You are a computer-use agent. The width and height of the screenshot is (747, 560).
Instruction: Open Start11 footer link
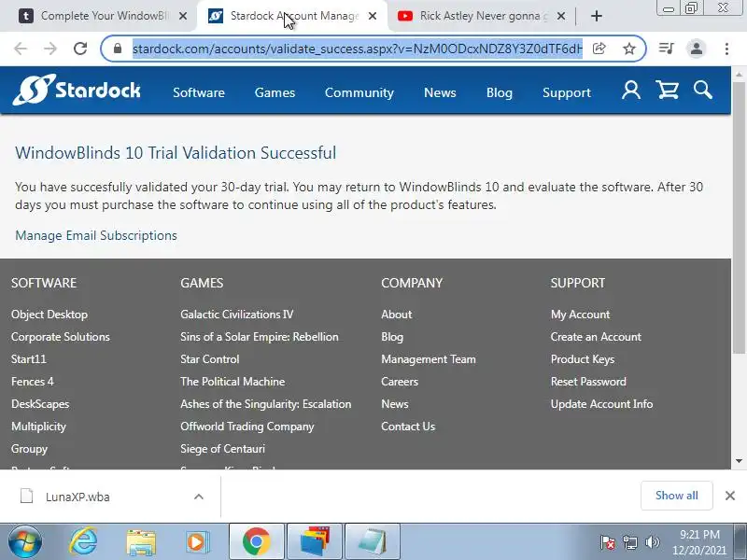point(29,359)
